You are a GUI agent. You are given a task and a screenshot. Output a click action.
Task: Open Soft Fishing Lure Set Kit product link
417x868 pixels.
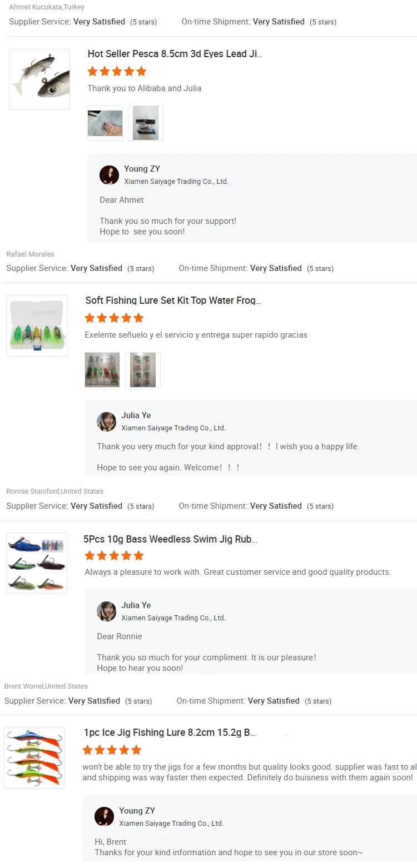click(173, 300)
